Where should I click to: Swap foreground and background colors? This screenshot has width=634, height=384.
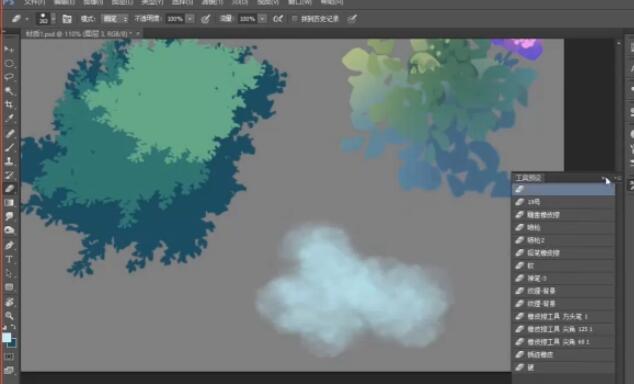13,327
